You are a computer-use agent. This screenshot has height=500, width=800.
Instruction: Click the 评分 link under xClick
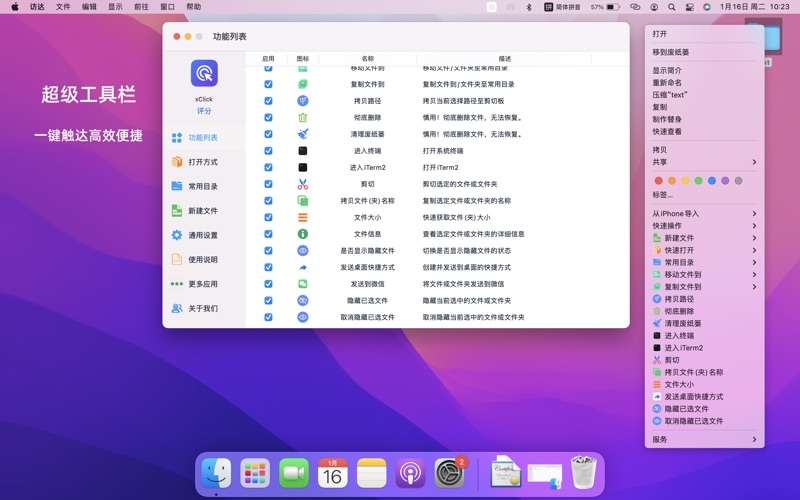[x=204, y=111]
